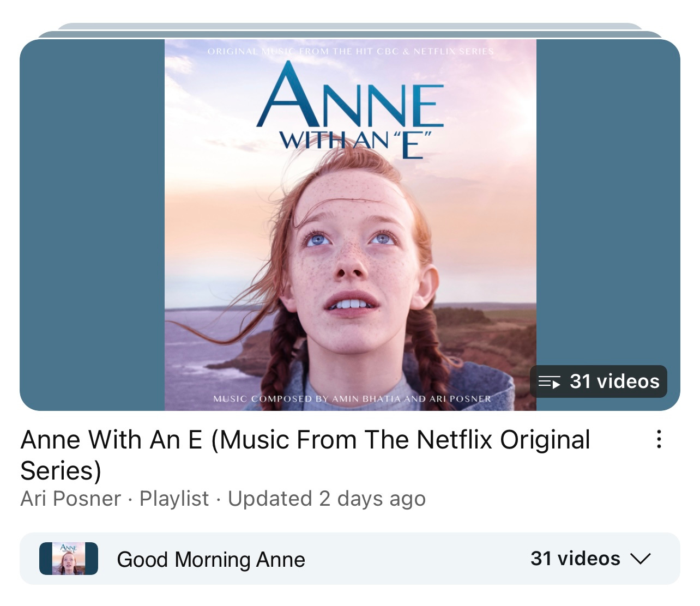Open the three-dot more options menu

click(x=659, y=439)
